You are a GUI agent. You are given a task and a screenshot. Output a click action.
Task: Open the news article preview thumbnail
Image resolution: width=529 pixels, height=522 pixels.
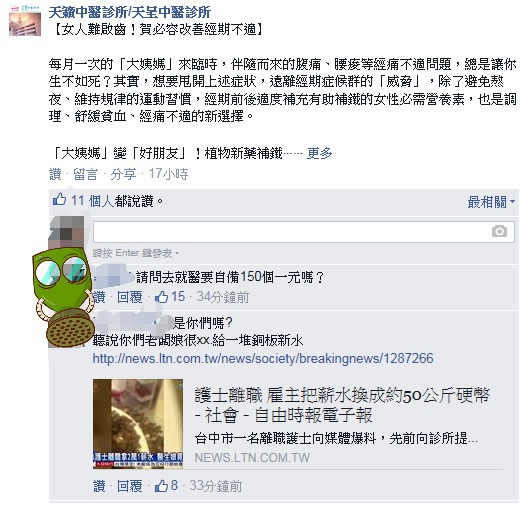click(x=138, y=424)
